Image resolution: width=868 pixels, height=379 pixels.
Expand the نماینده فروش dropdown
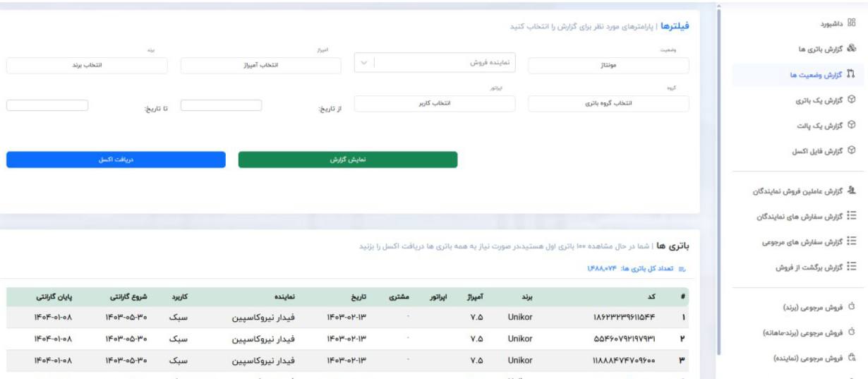click(x=436, y=62)
